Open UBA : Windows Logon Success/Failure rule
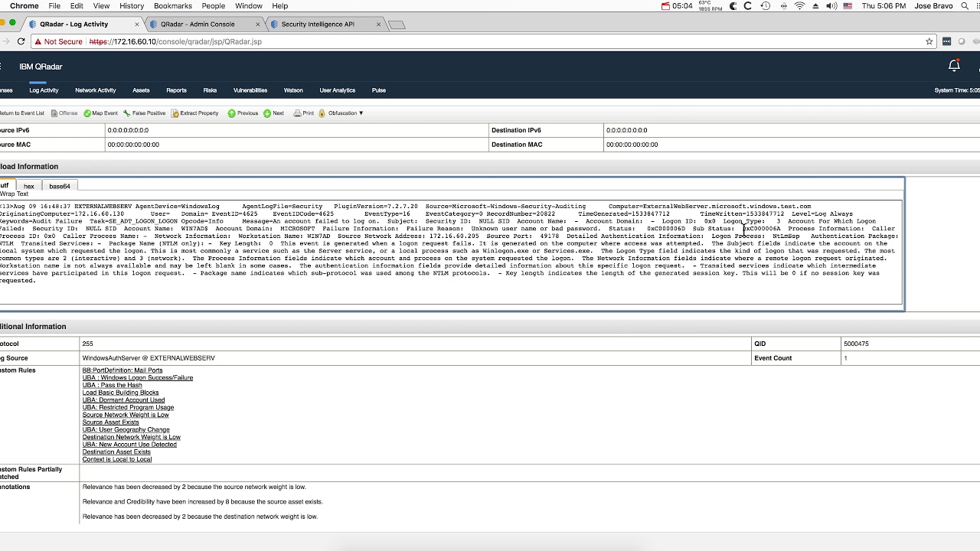Image resolution: width=980 pixels, height=551 pixels. [x=138, y=378]
